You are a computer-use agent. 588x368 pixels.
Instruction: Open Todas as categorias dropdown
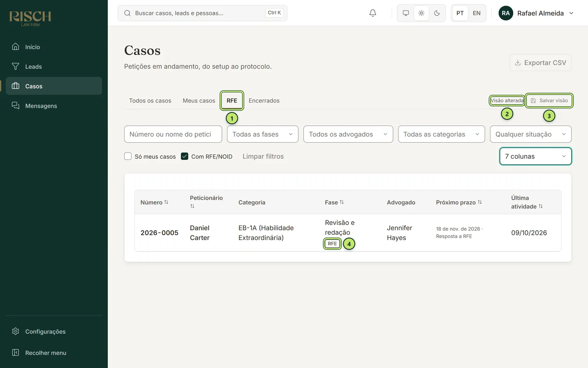tap(441, 134)
